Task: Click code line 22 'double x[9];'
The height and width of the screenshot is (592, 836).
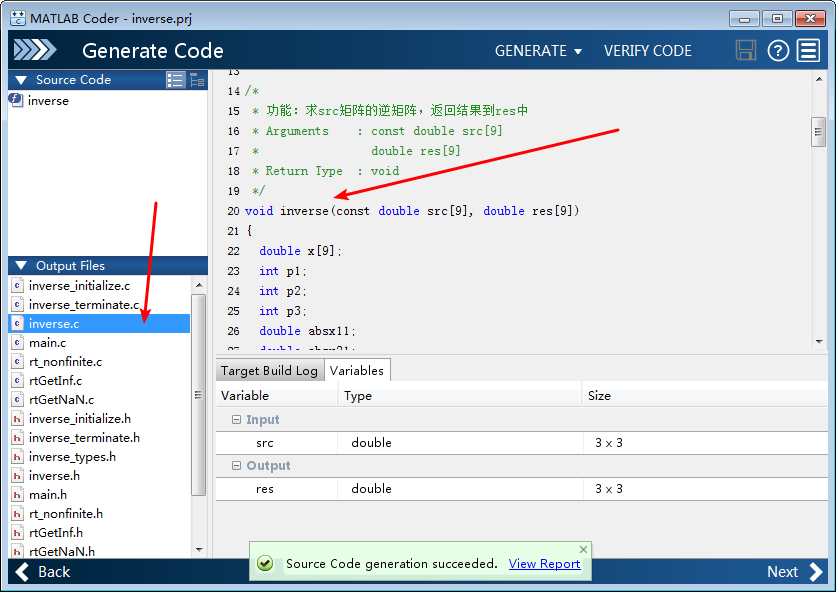Action: 300,251
